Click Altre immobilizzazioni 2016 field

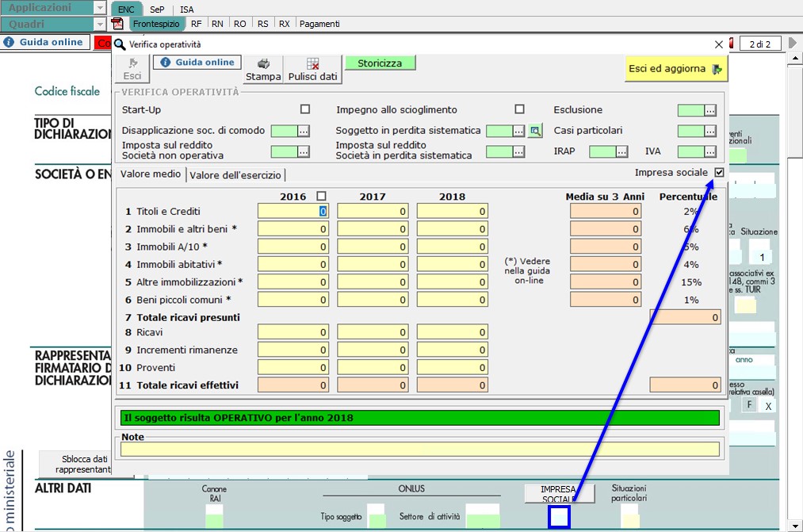293,282
